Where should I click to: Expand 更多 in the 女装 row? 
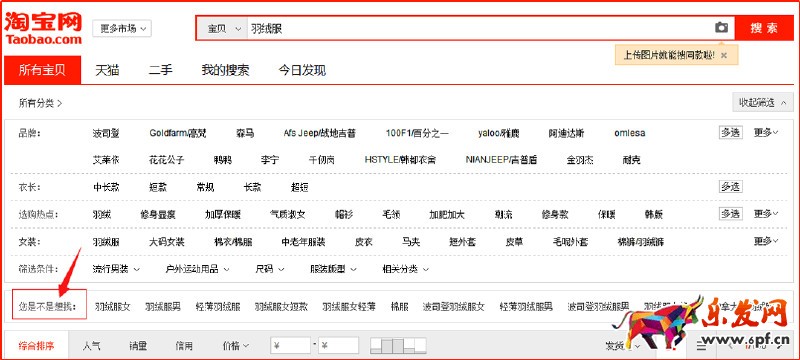click(766, 241)
